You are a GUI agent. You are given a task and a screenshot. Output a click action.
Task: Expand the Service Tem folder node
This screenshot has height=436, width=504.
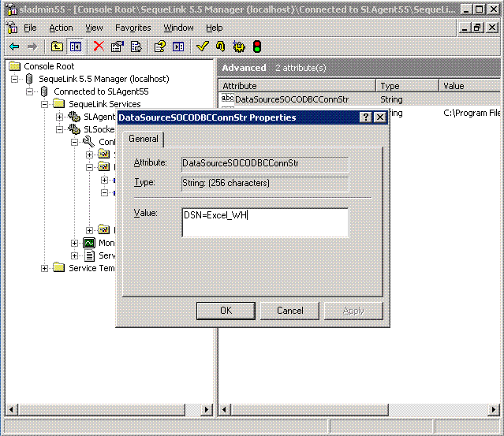point(45,268)
